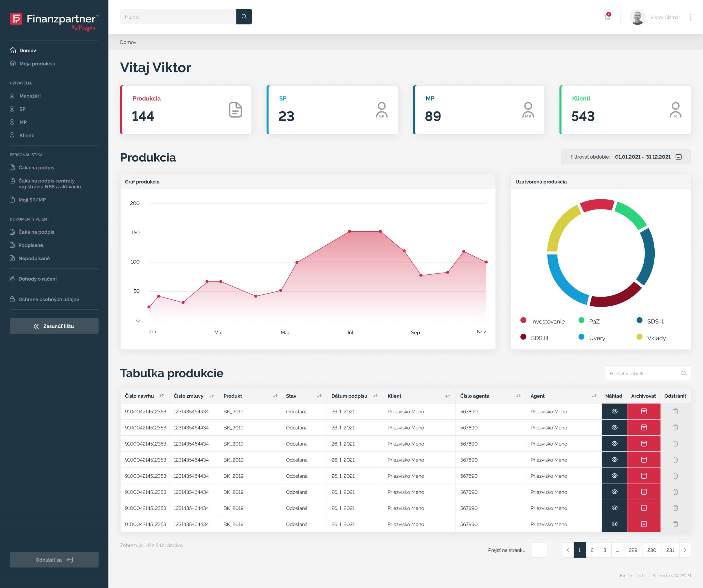Focus the Hľadať search field
Screen dimensions: 703x588
point(178,16)
